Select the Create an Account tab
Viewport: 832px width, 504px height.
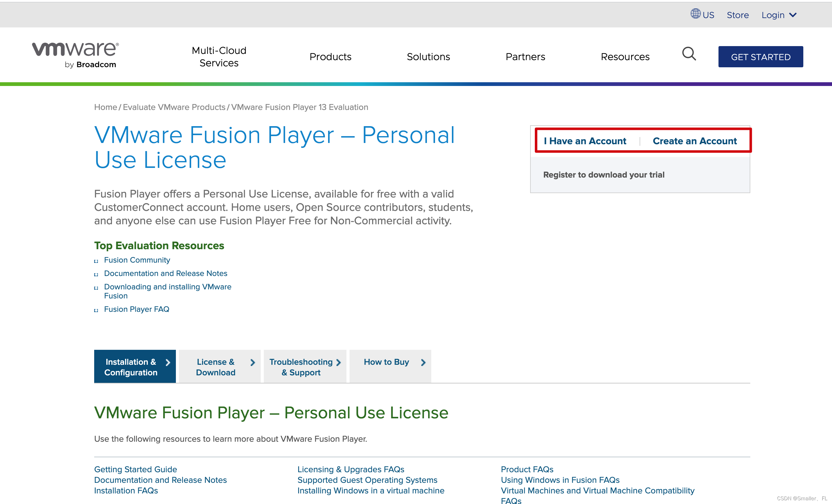click(694, 141)
